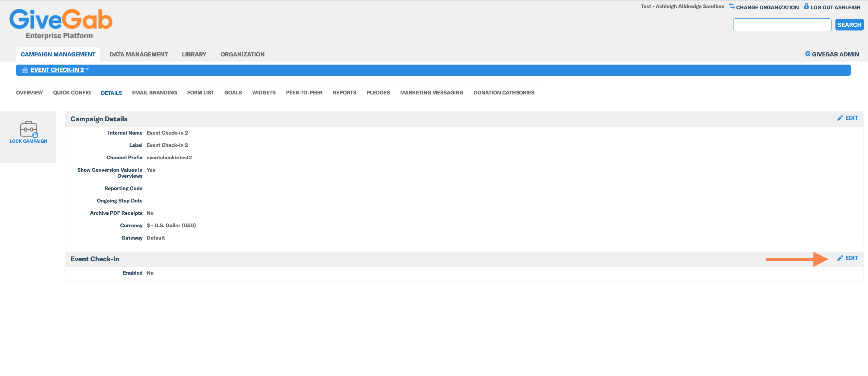Click the Archive PDF Receipts value No
Screen dimensions: 868x376
(150, 213)
